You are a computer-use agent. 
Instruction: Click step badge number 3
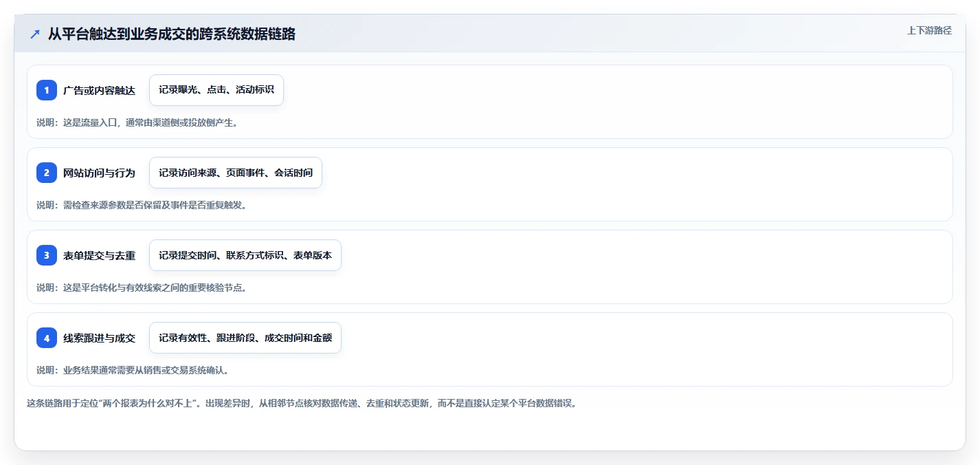click(x=47, y=255)
